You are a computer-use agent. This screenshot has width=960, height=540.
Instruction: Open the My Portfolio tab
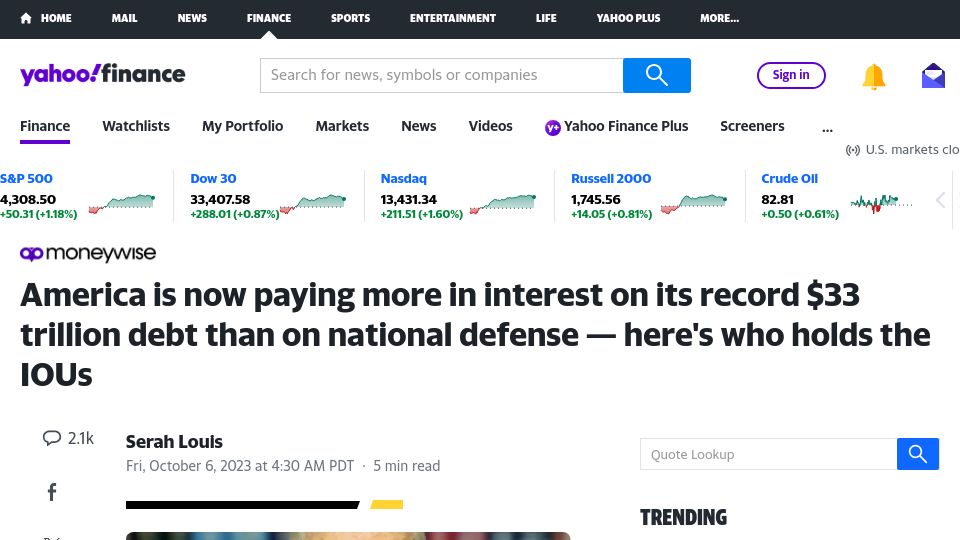242,126
